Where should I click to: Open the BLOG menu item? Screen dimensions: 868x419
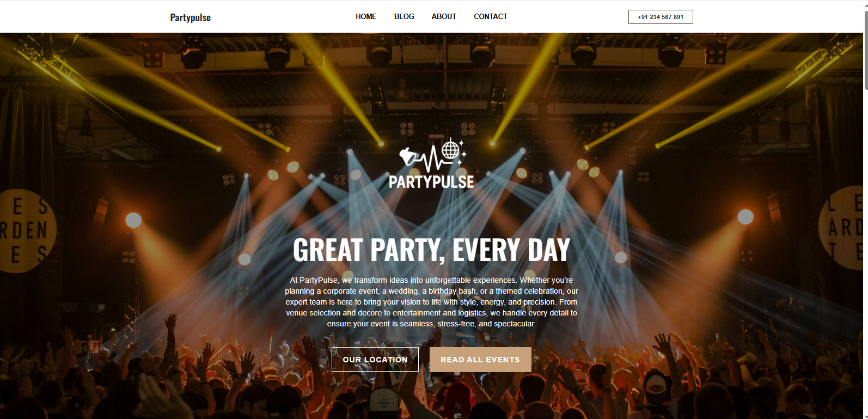click(404, 16)
